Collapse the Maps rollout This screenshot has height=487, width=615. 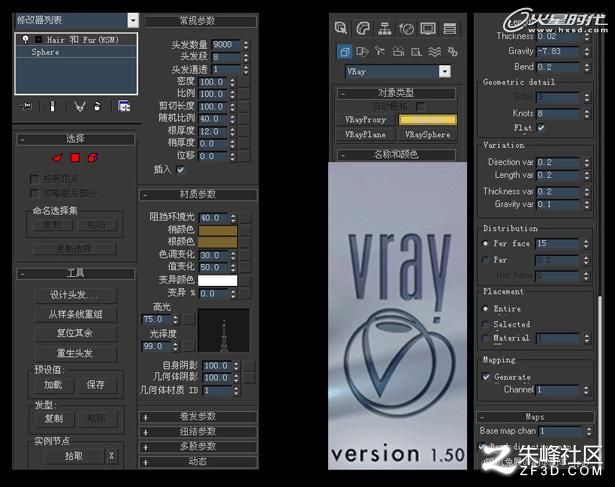535,417
